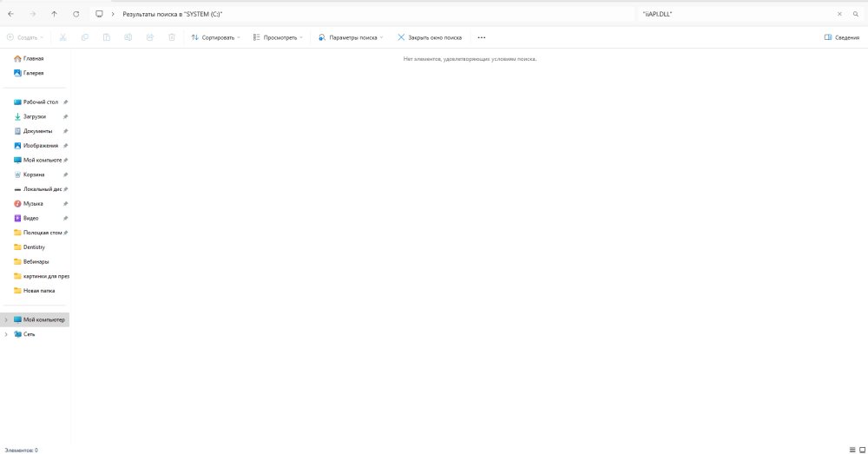The image size is (868, 454).
Task: Open the Dentistry folder in sidebar
Action: 33,247
